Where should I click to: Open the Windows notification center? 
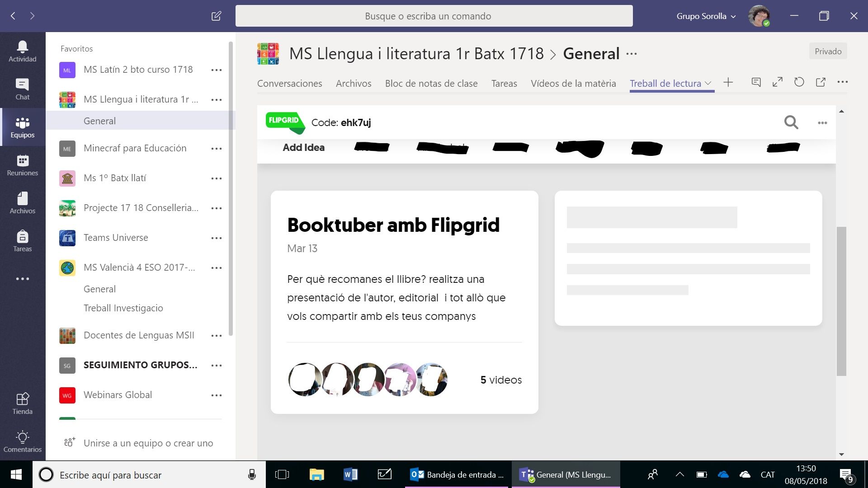tap(846, 475)
